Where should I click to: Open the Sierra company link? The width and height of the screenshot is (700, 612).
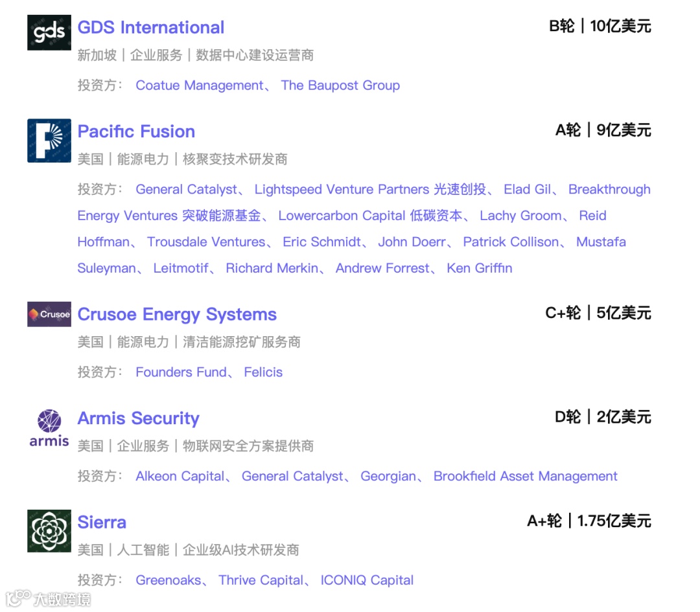click(x=102, y=523)
